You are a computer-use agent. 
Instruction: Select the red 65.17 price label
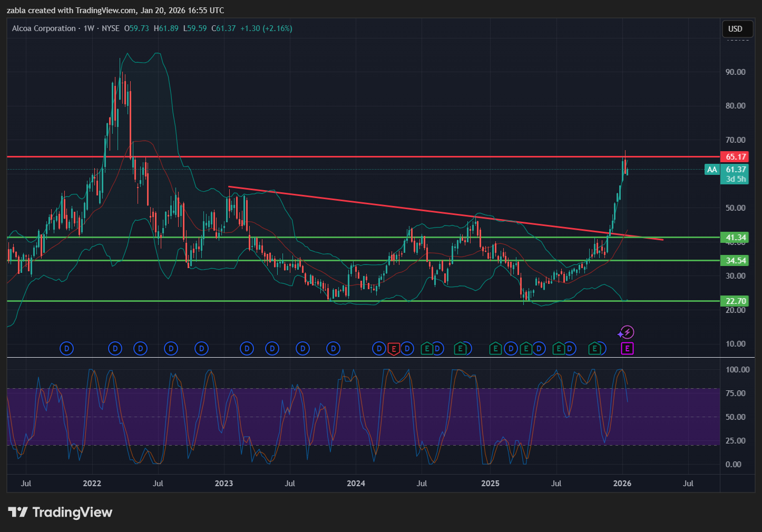(x=736, y=157)
